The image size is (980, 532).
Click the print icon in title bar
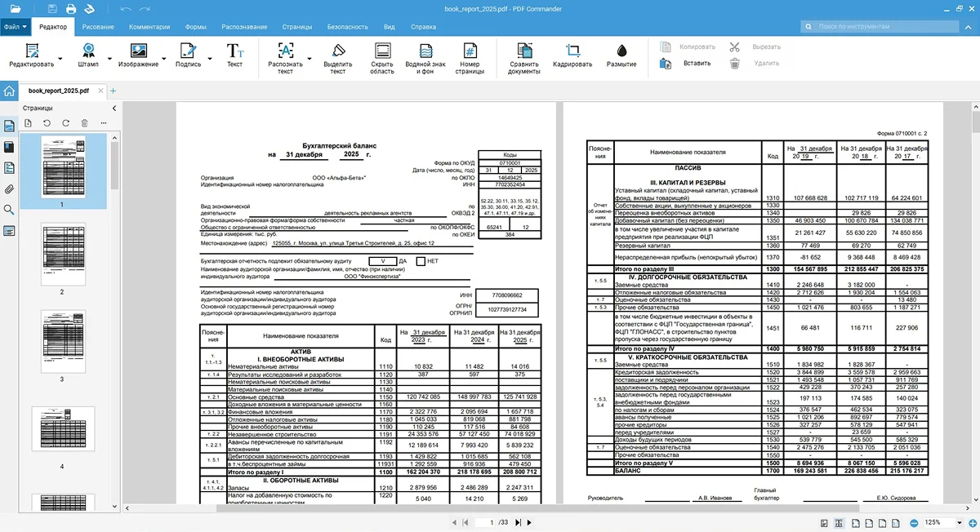coord(71,9)
